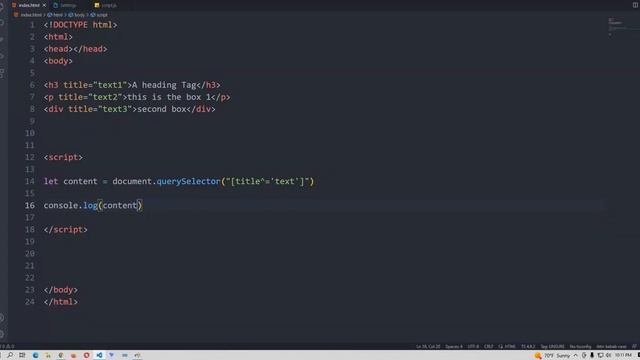The height and width of the screenshot is (360, 640).
Task: Click the head tag on line 3
Action: [x=58, y=49]
